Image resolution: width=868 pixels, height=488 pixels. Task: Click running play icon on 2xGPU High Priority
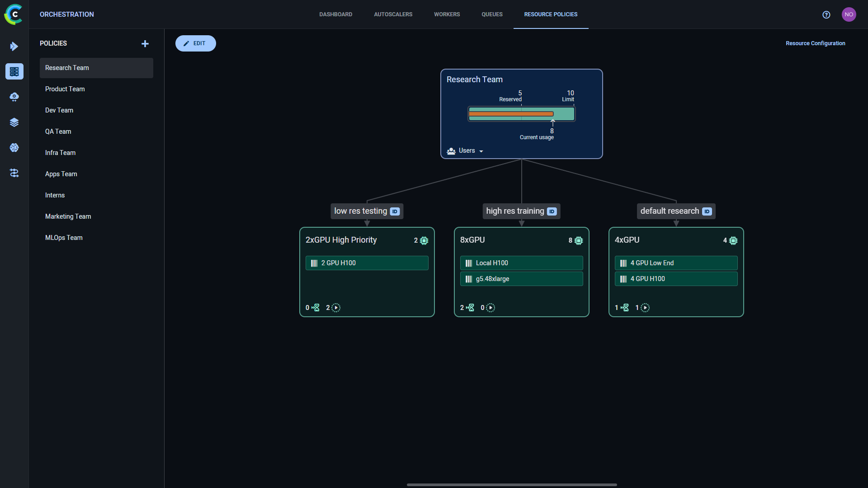point(336,308)
